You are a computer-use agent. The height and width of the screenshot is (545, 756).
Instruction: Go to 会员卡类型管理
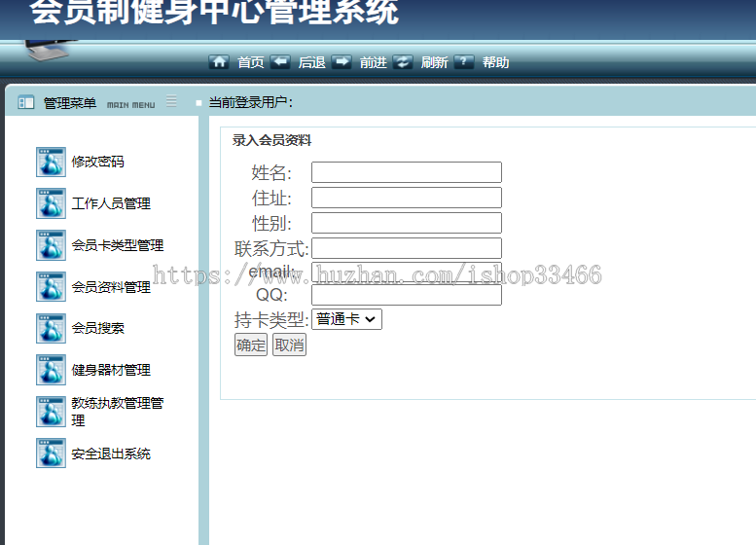coord(118,245)
